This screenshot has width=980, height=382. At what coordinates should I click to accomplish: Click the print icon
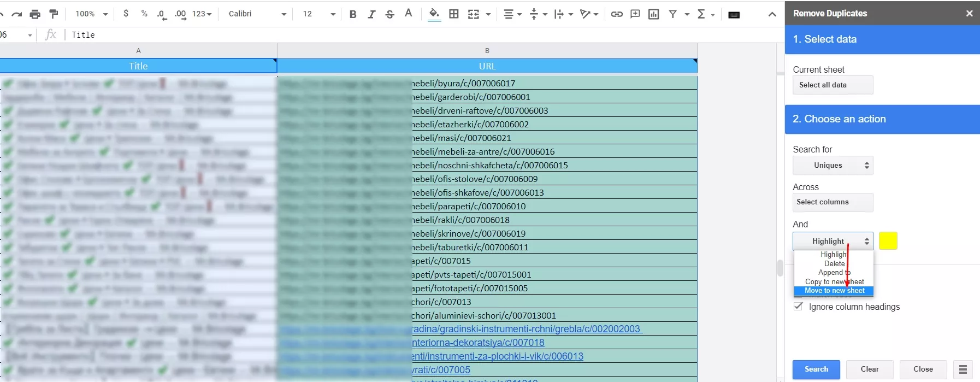point(35,14)
